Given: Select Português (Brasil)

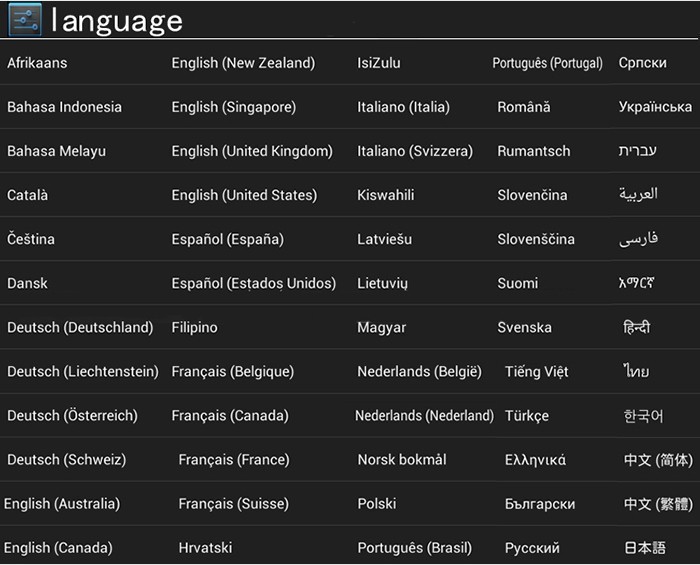Looking at the screenshot, I should (x=414, y=548).
